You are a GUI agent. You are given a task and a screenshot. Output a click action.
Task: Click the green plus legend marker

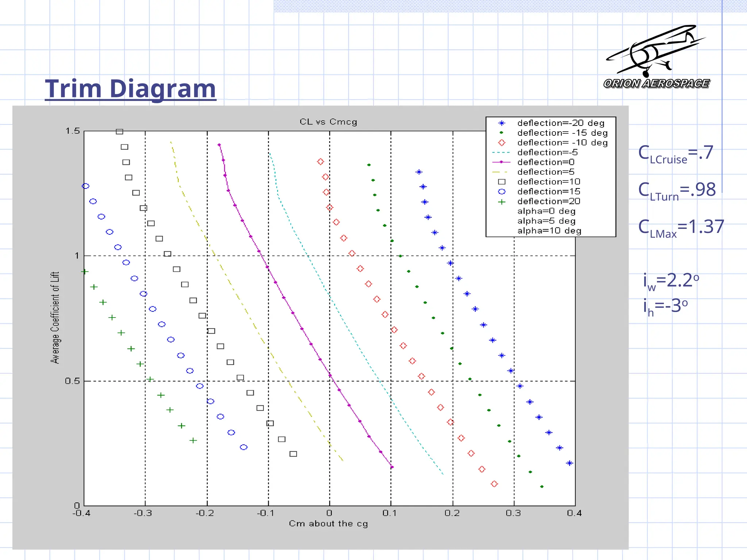pyautogui.click(x=502, y=202)
